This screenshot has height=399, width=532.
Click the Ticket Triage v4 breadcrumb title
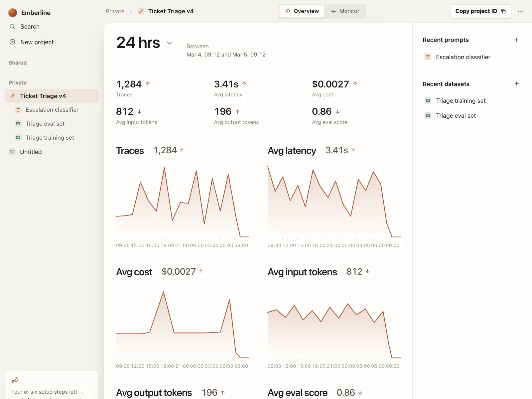(x=171, y=11)
